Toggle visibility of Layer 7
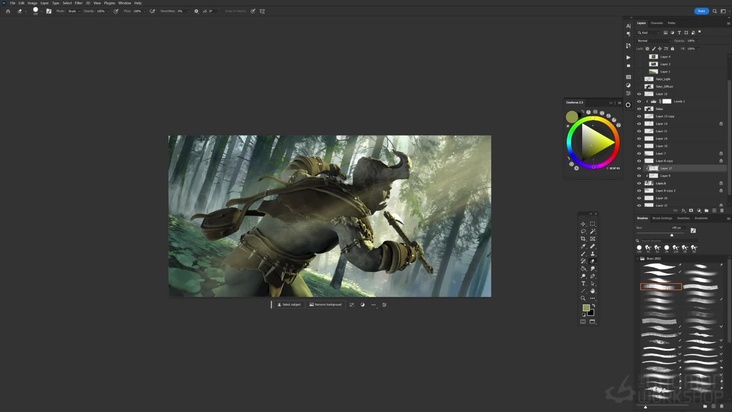This screenshot has height=412, width=732. [x=639, y=154]
